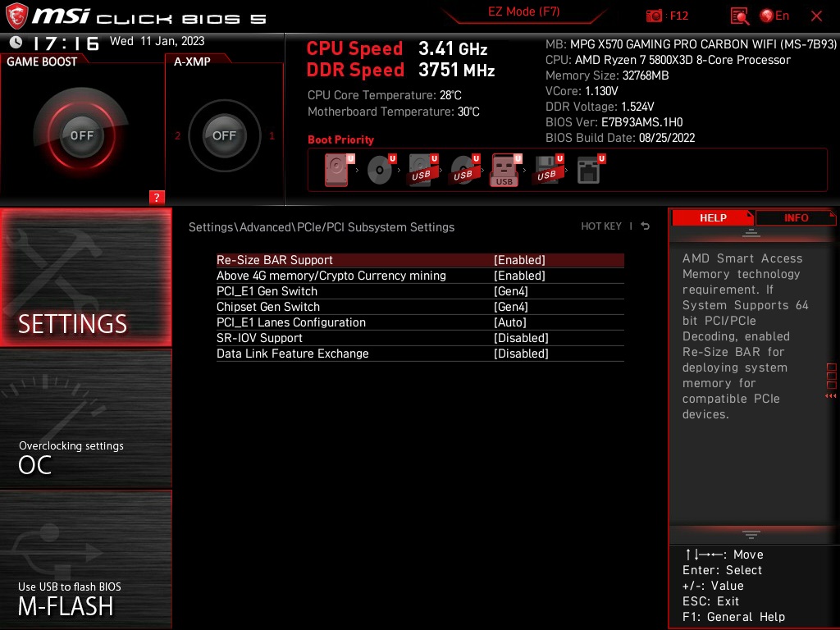Click the Motherboard Temperature 30°C reading

[x=393, y=112]
